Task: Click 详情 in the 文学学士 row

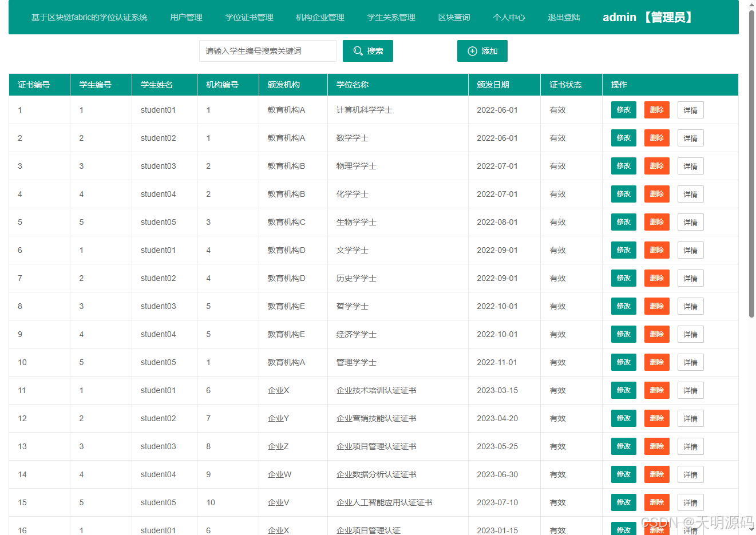Action: pos(691,250)
